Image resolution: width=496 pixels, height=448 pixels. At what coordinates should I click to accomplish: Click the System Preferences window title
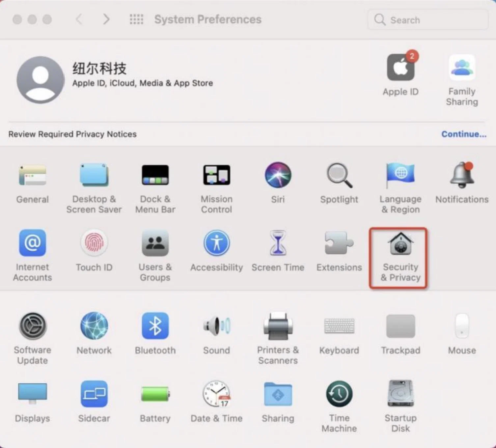(208, 19)
